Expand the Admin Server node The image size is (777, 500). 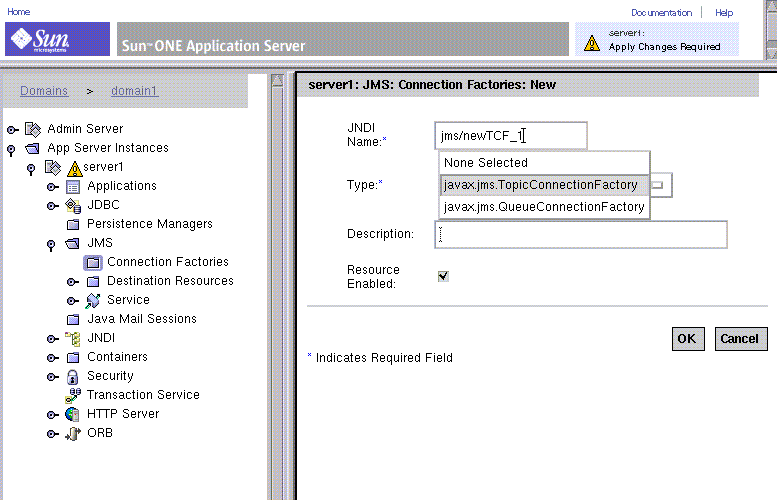[x=12, y=130]
